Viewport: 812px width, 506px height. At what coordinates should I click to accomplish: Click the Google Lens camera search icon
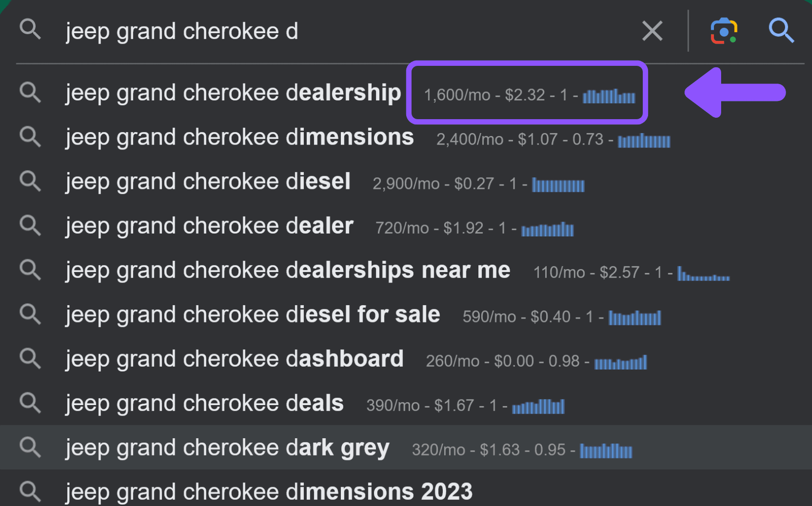pyautogui.click(x=724, y=31)
